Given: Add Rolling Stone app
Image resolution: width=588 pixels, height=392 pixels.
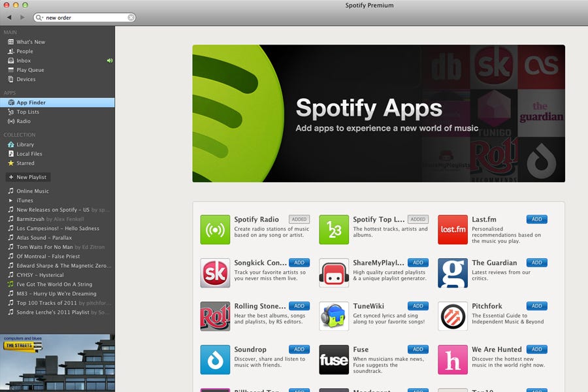Looking at the screenshot, I should pyautogui.click(x=299, y=306).
